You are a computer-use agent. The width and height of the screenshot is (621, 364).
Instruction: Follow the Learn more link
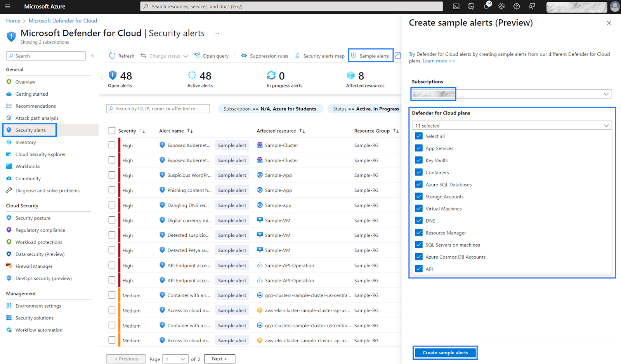coord(439,61)
